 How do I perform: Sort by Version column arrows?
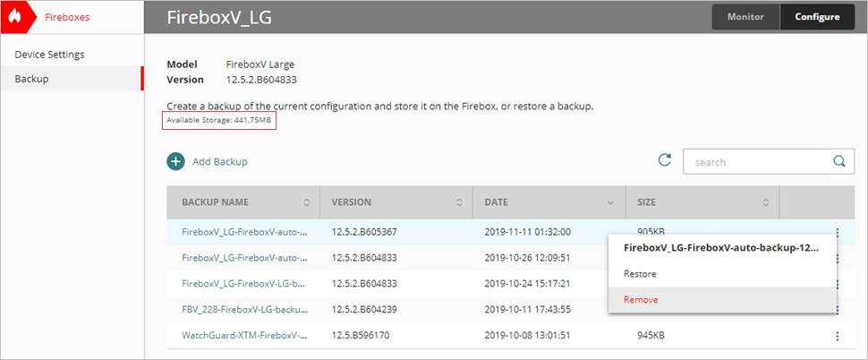[459, 202]
